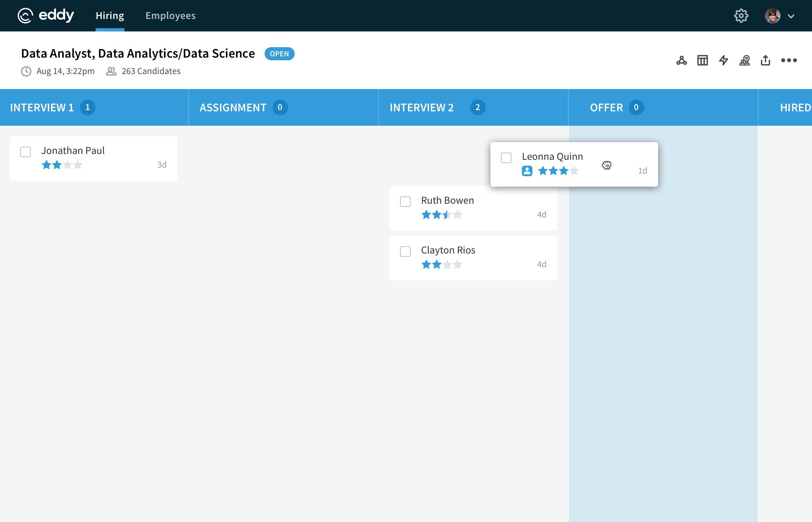Click the lightning bolt automation icon

pos(724,60)
